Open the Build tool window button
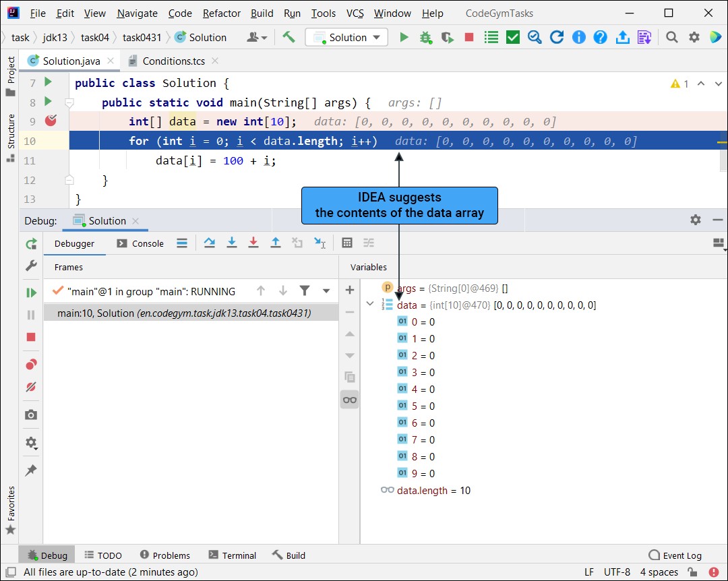 (289, 555)
